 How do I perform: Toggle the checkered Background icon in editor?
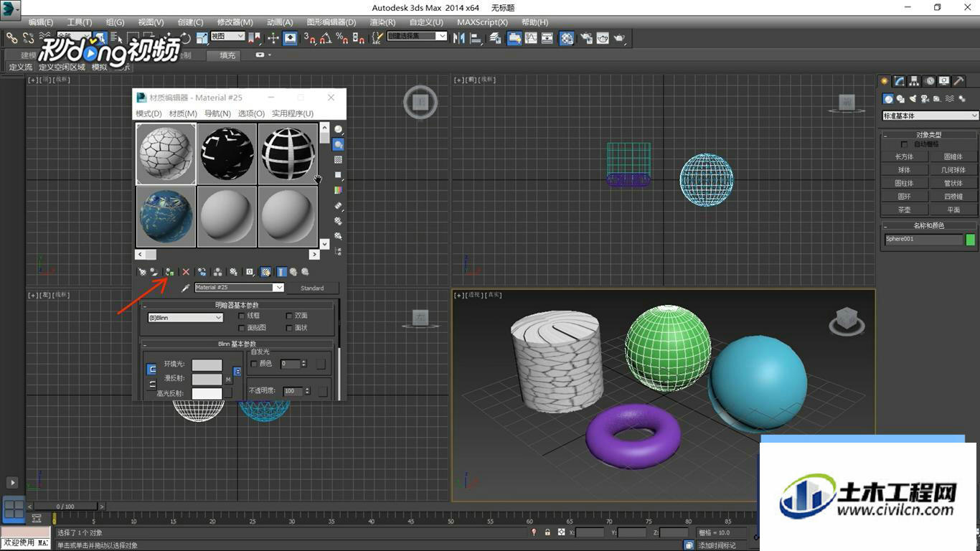(338, 160)
